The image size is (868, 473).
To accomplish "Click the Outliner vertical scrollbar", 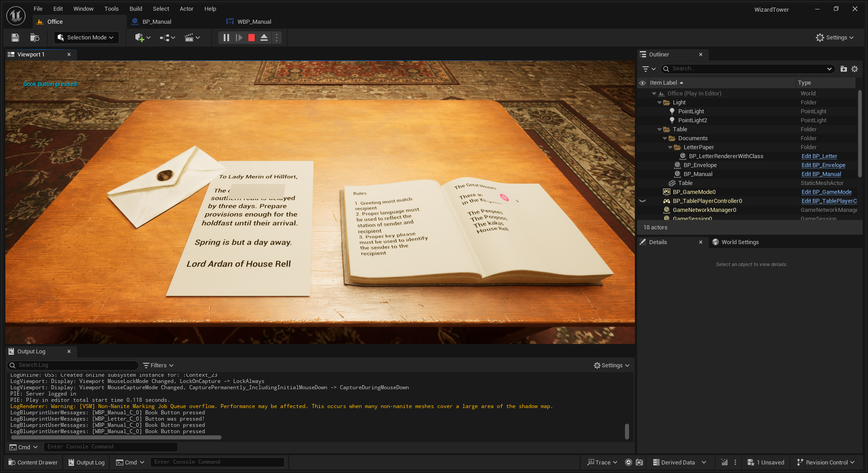I will [859, 133].
